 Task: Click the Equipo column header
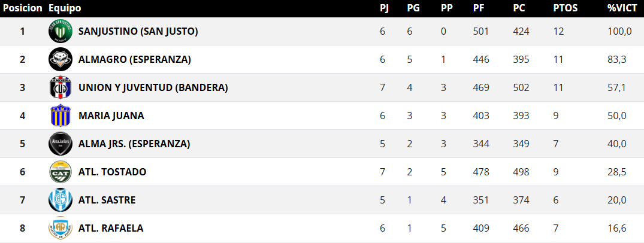(64, 8)
